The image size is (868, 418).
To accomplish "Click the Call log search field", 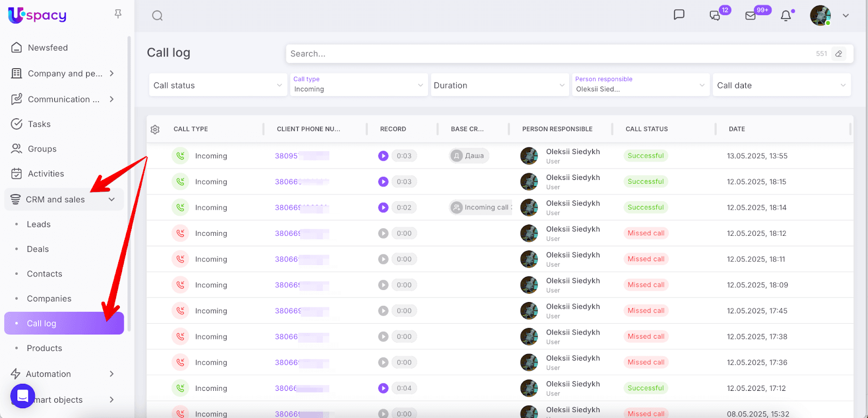I will coord(548,54).
